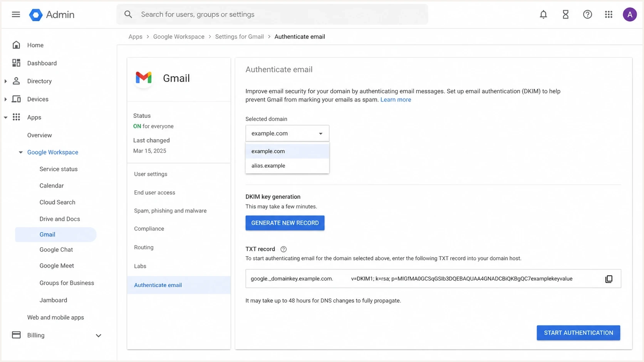Choose example.com from domain list
The width and height of the screenshot is (644, 362).
tap(287, 151)
